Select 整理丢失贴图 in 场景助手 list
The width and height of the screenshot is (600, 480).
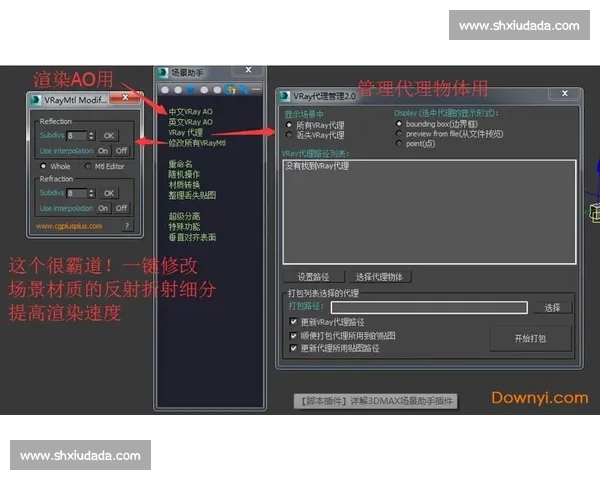[192, 195]
